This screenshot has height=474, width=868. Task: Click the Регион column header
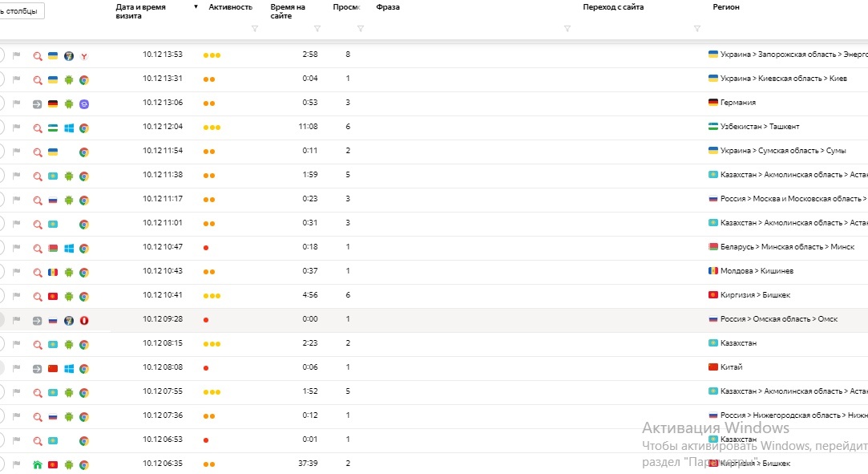[726, 7]
